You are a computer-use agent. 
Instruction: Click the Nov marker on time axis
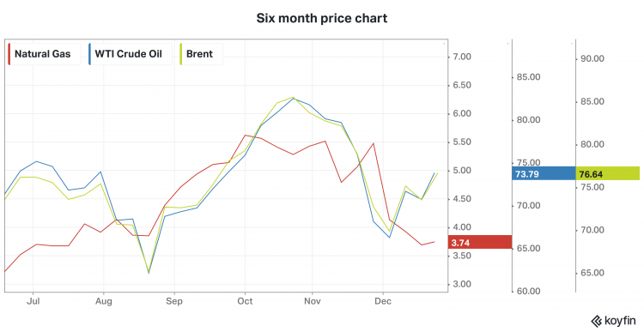(x=313, y=301)
